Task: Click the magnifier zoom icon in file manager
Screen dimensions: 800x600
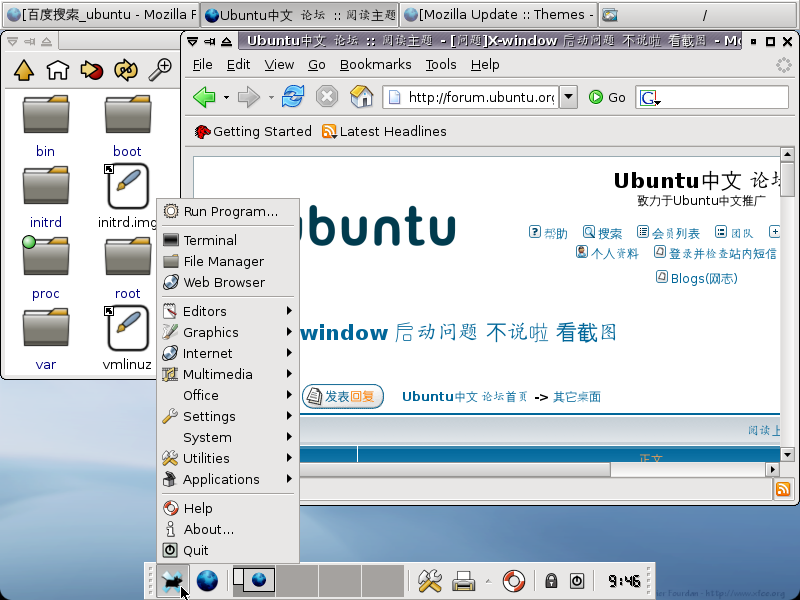Action: pos(160,70)
